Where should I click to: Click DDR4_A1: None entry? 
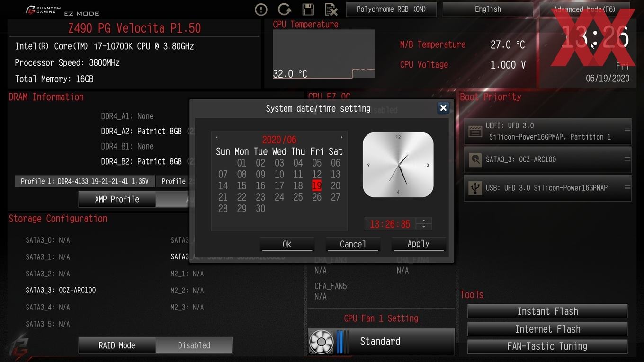click(127, 116)
